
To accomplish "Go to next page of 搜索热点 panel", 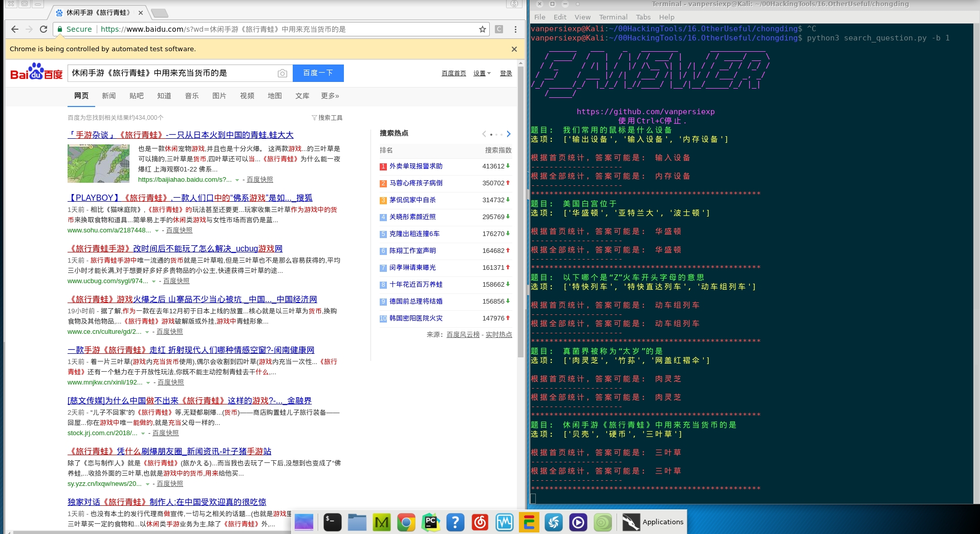I will pos(508,134).
